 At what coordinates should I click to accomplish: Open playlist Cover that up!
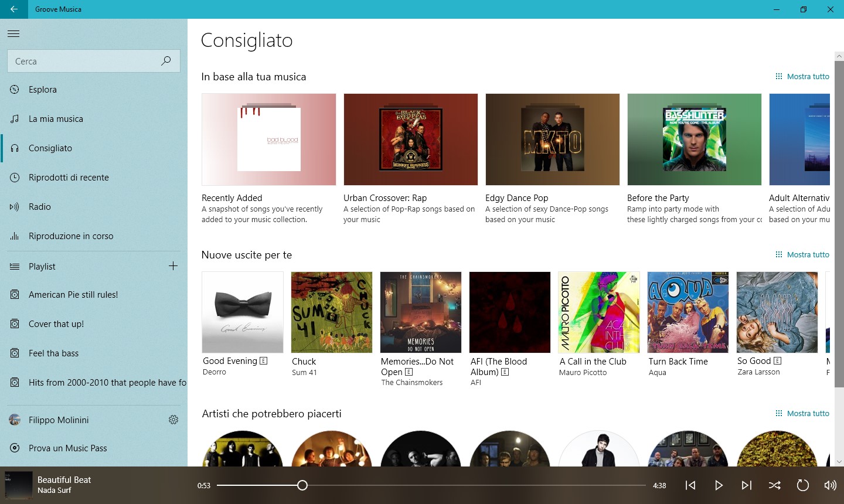[94, 324]
